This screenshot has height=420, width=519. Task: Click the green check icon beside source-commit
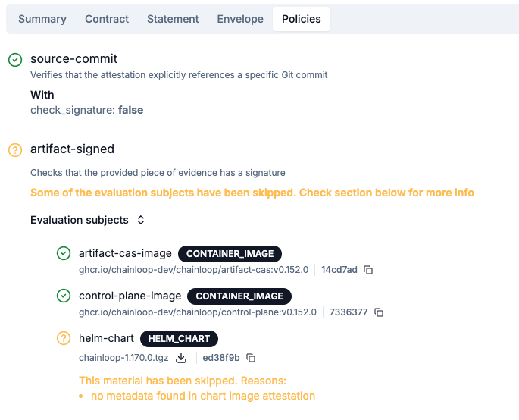pyautogui.click(x=15, y=60)
